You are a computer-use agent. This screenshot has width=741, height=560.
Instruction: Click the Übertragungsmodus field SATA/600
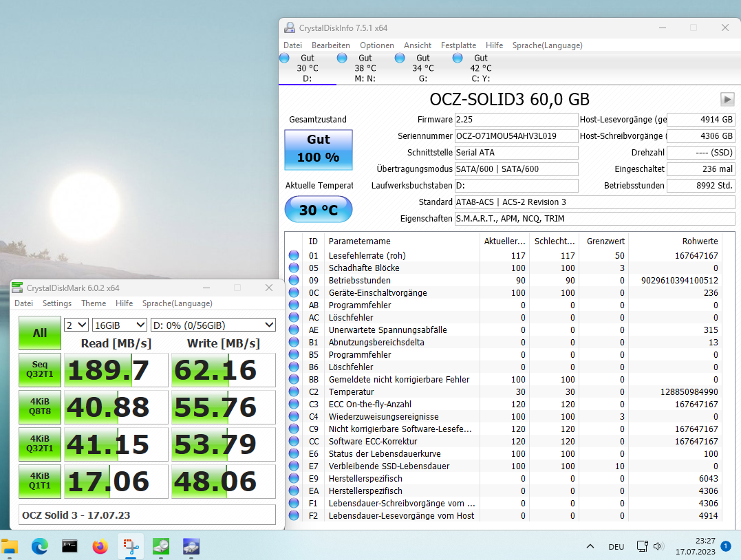[516, 169]
